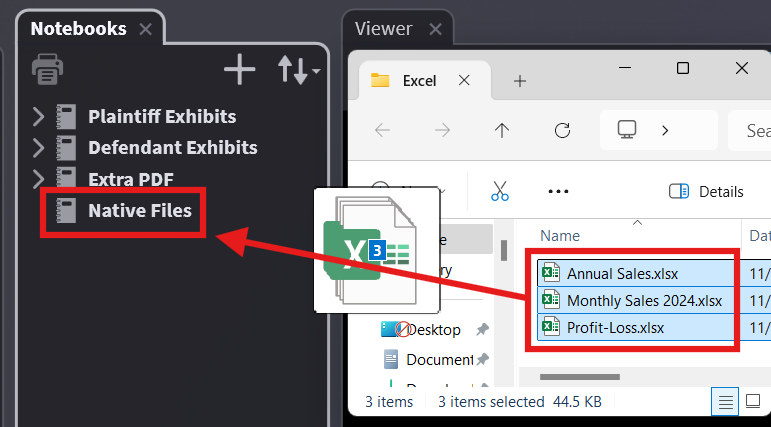The width and height of the screenshot is (771, 427).
Task: Refresh the Excel folder in Explorer
Action: (x=562, y=130)
